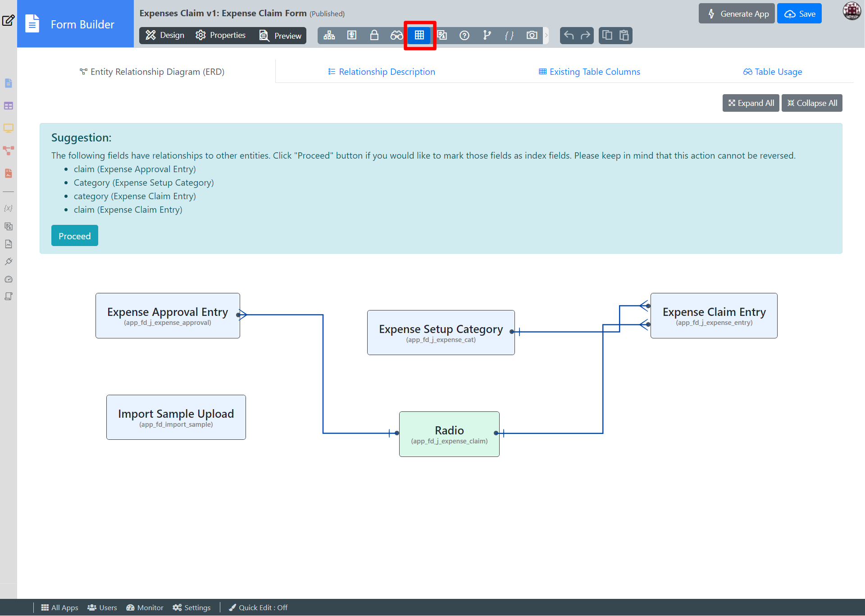Open the translation i18n icon

coord(442,35)
